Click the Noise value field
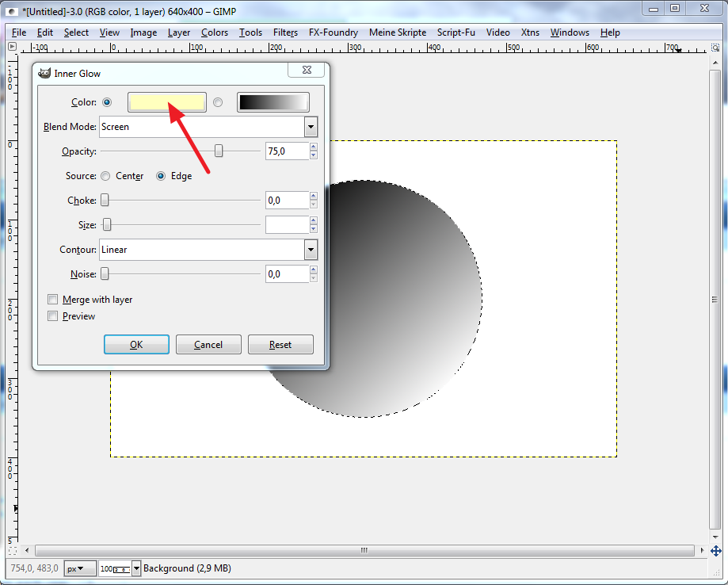728x585 pixels. pos(288,274)
